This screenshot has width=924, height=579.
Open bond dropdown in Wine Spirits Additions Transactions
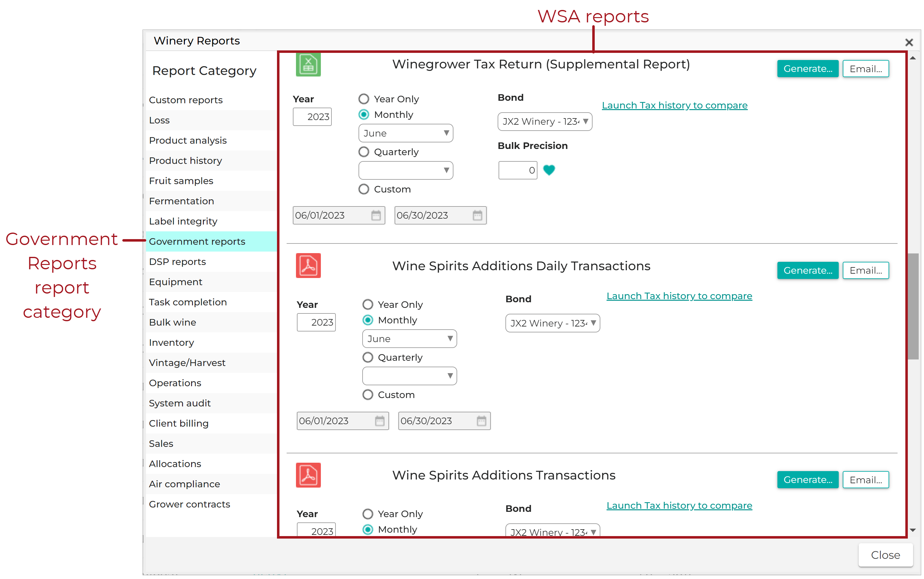(x=552, y=530)
